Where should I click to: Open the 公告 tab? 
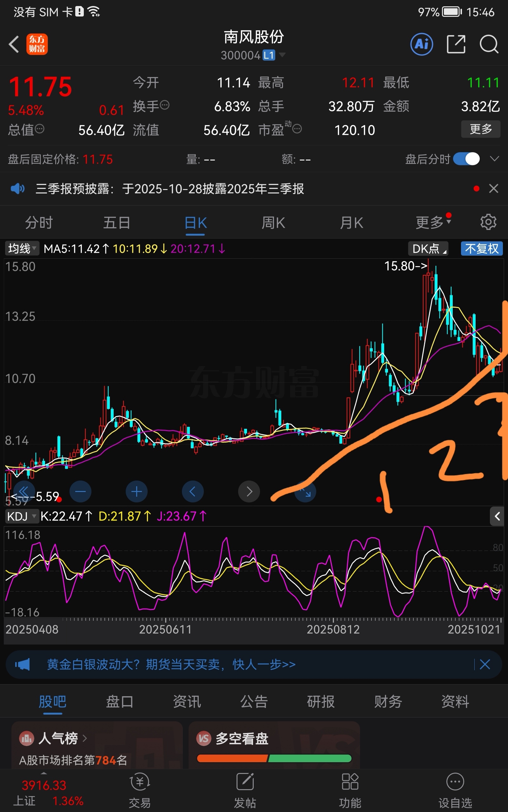pyautogui.click(x=254, y=702)
